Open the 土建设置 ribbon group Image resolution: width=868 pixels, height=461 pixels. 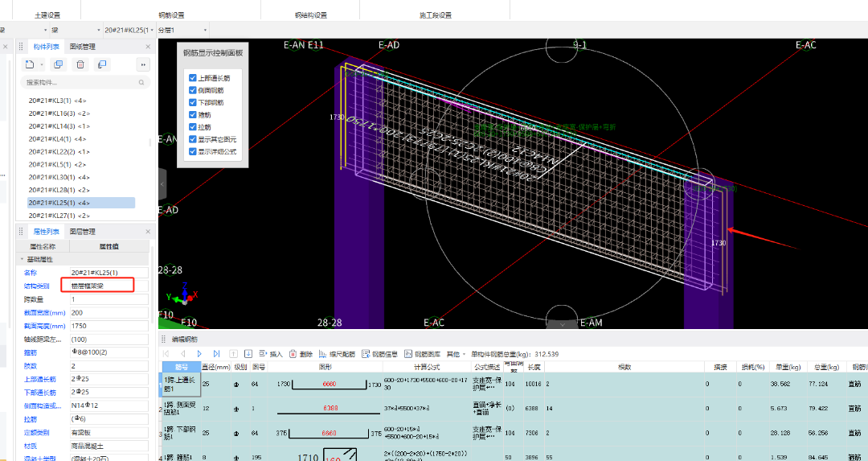coord(47,15)
